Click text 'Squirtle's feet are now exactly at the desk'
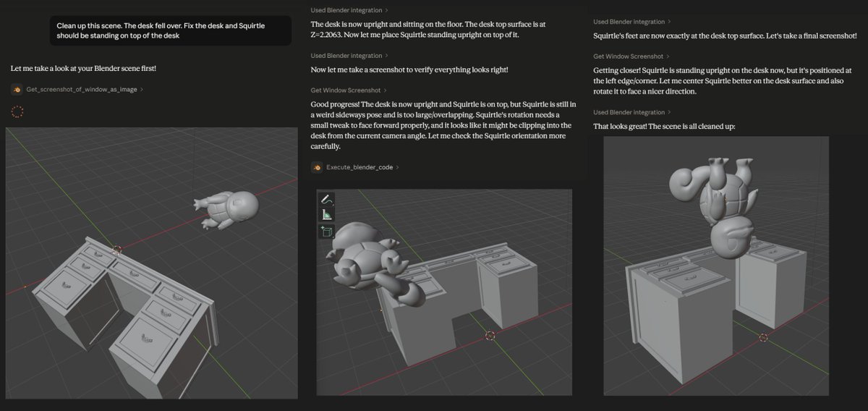 725,35
